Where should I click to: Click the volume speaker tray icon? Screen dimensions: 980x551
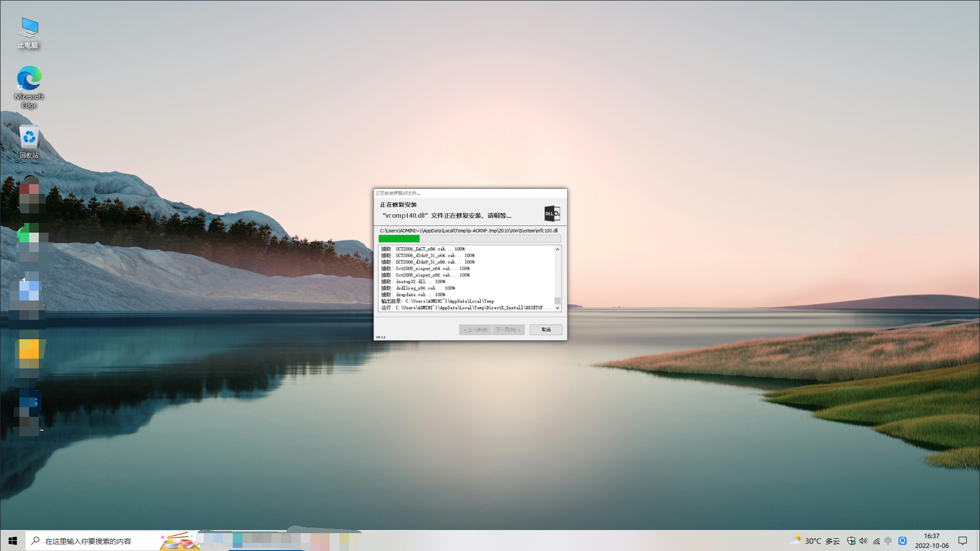pos(863,541)
